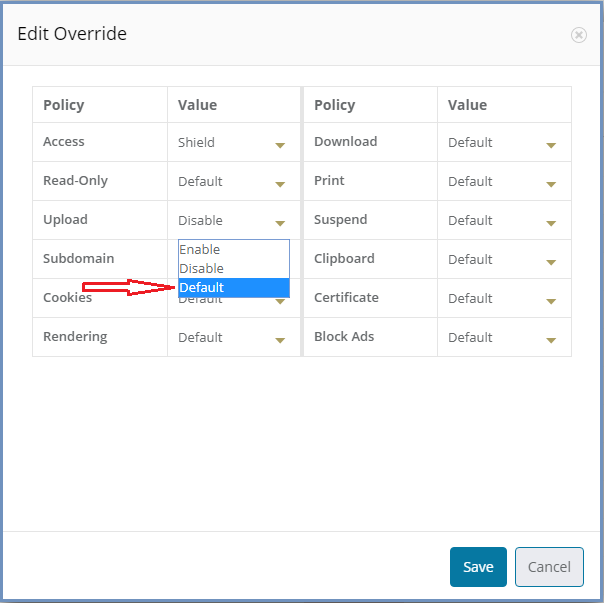Close the Edit Override dialog with the X icon
Image resolution: width=604 pixels, height=603 pixels.
click(579, 35)
